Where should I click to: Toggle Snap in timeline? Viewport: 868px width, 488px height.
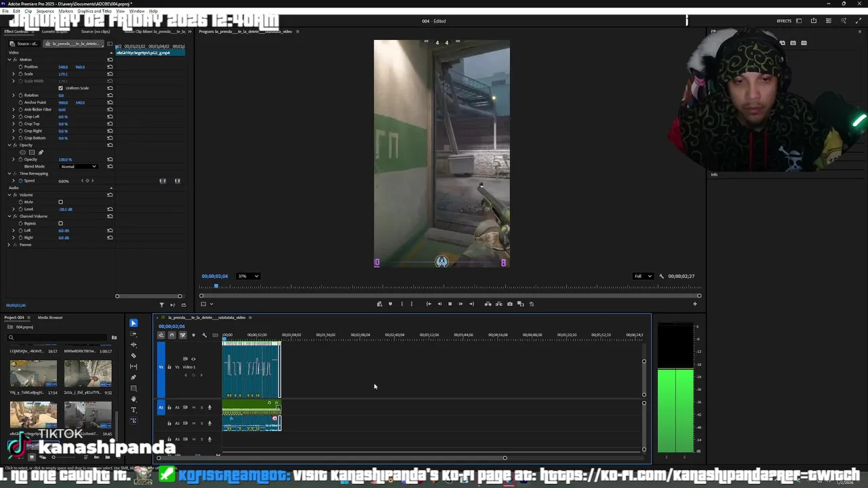point(172,335)
